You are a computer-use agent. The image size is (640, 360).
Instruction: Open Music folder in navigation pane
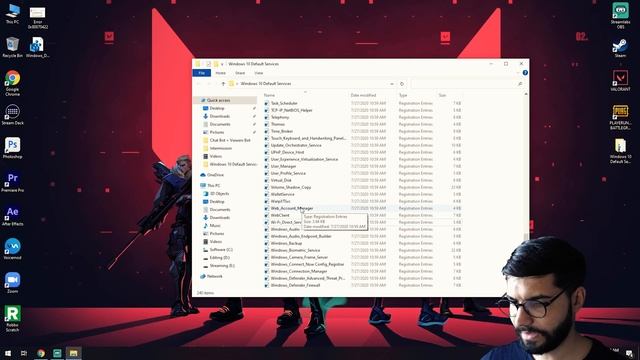coord(215,225)
